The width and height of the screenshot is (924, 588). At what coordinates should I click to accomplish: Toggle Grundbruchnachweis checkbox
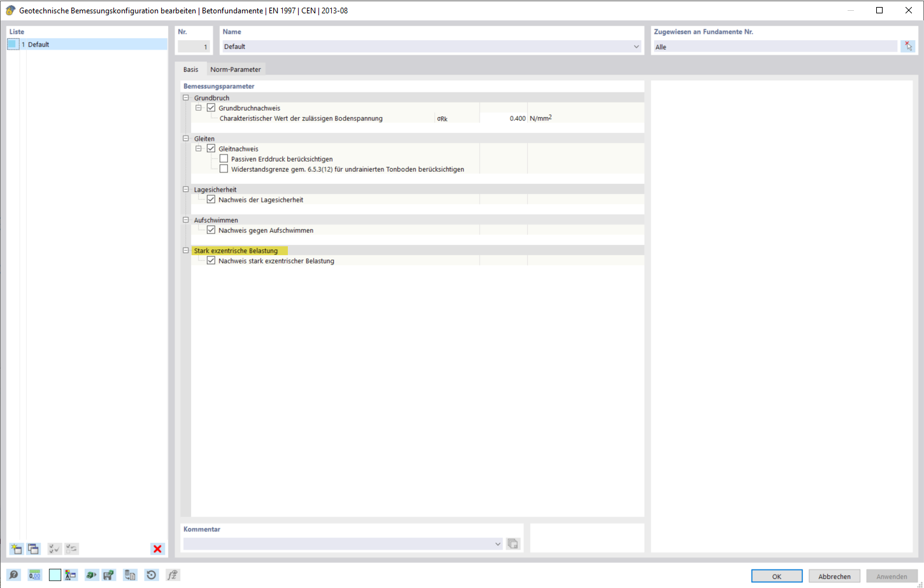pyautogui.click(x=211, y=108)
